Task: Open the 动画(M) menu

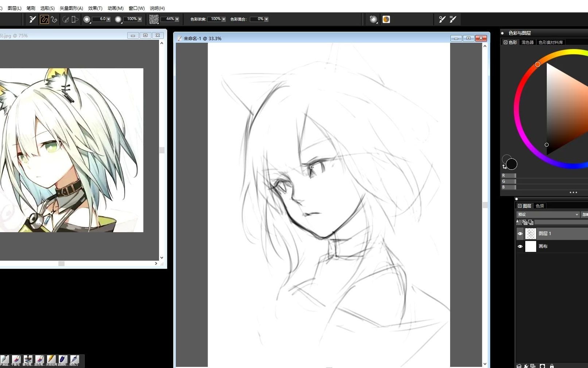Action: pos(116,8)
